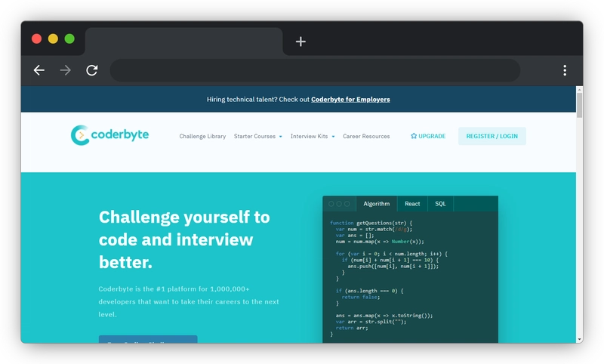
Task: Switch to the Algorithm code tab
Action: [376, 204]
